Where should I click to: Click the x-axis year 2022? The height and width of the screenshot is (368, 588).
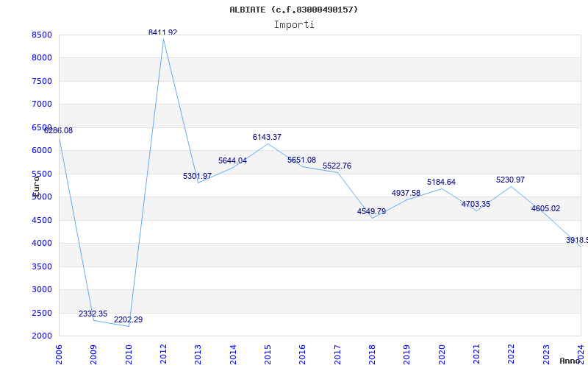pos(512,355)
